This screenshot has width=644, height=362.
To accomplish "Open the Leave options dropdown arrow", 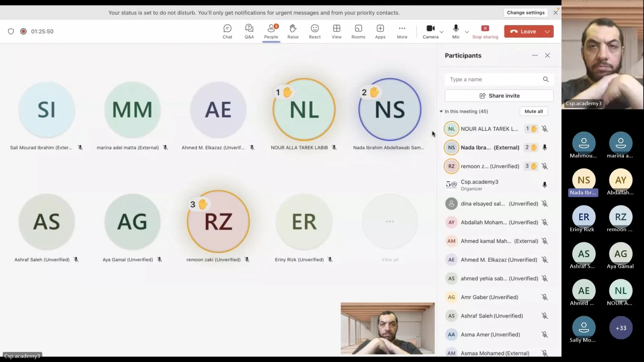I will 547,31.
